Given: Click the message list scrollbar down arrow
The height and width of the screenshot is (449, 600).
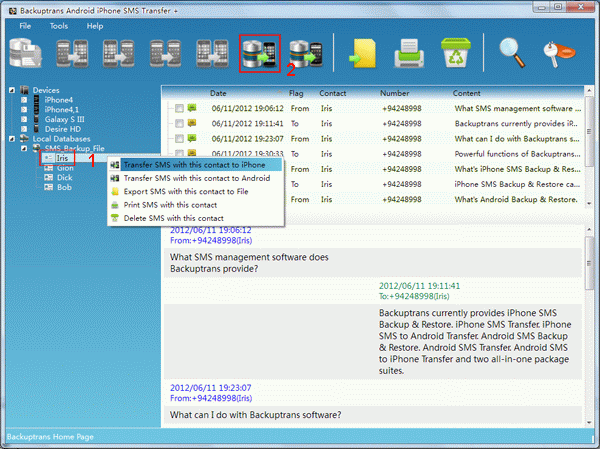Looking at the screenshot, I should pos(589,204).
